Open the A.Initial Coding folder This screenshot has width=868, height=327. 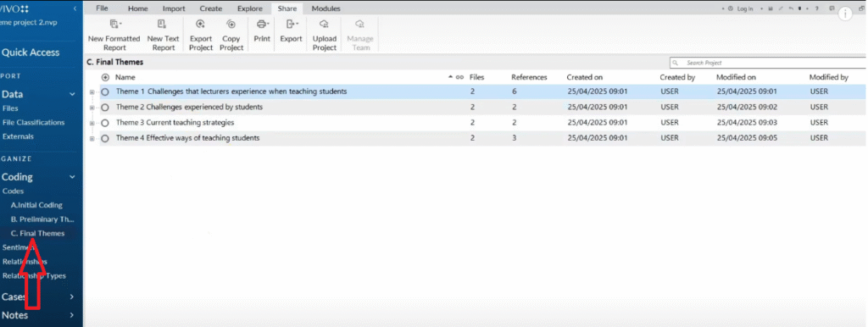tap(36, 205)
